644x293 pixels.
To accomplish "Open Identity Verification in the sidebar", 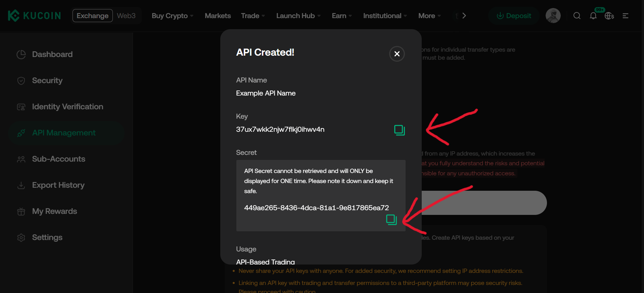I will 66,107.
